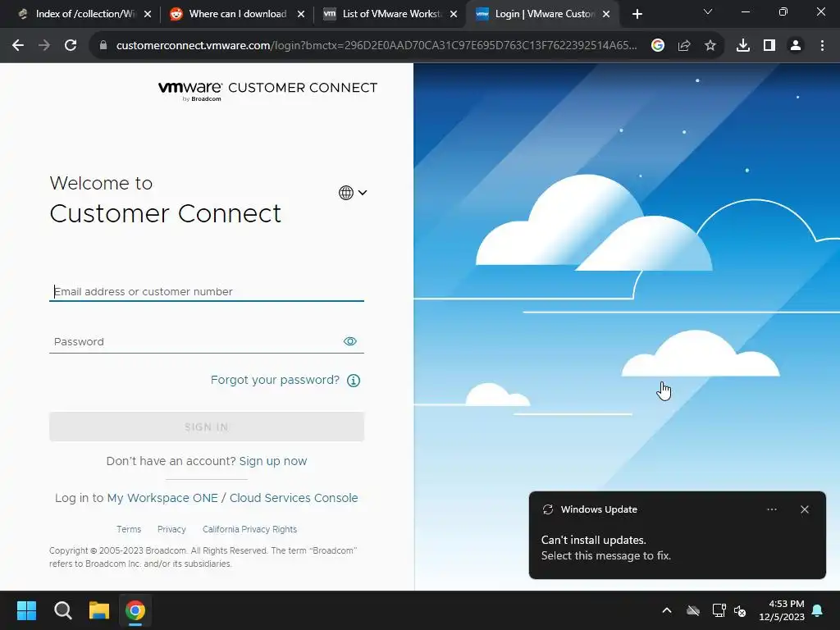
Task: Select Can't install updates notification message
Action: tap(606, 547)
